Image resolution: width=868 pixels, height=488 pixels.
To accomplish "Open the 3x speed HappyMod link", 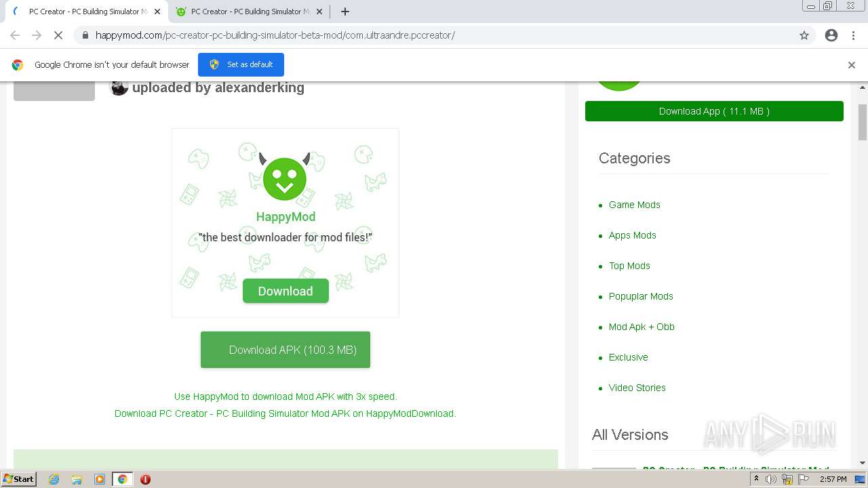I will pos(285,396).
